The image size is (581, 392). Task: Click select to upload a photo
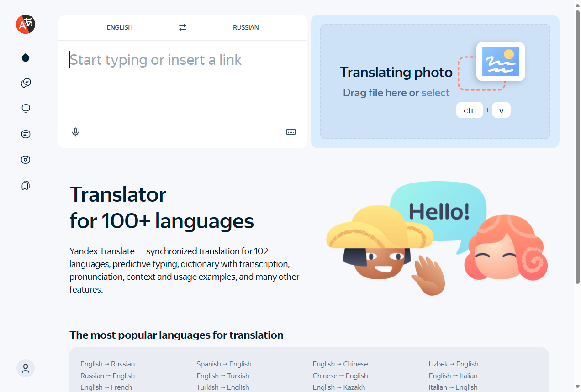click(435, 93)
